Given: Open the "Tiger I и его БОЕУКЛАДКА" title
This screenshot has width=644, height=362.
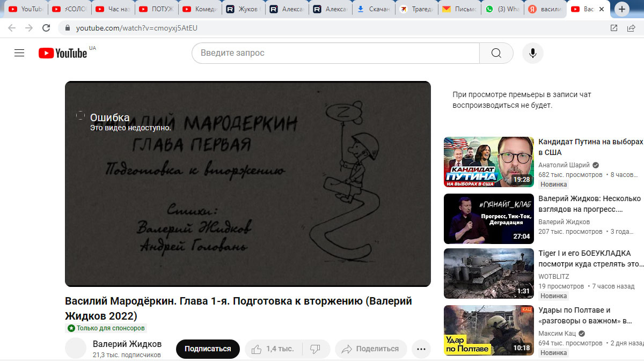Looking at the screenshot, I should coord(590,258).
